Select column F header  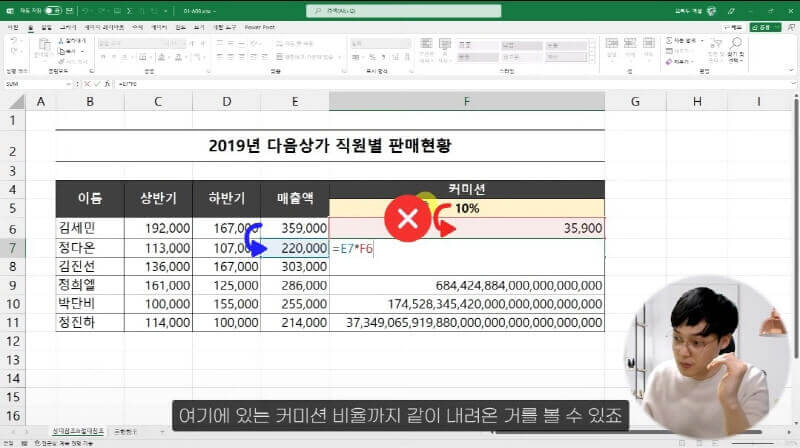pyautogui.click(x=467, y=102)
